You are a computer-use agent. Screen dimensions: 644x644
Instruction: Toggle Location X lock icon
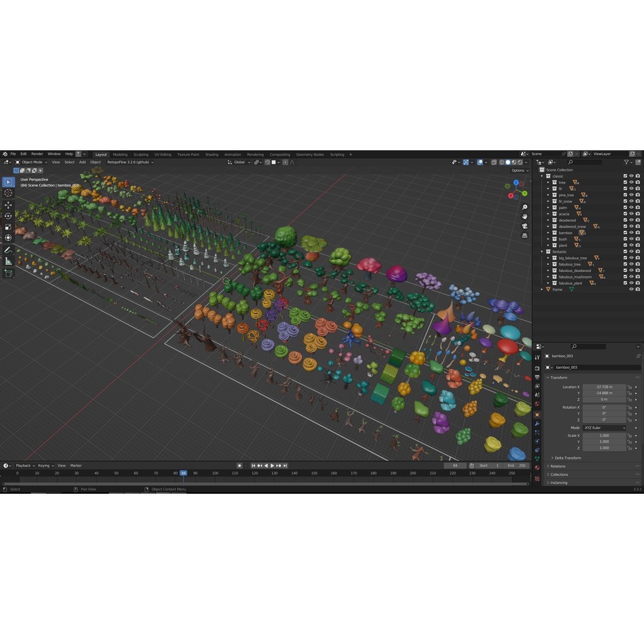[630, 387]
